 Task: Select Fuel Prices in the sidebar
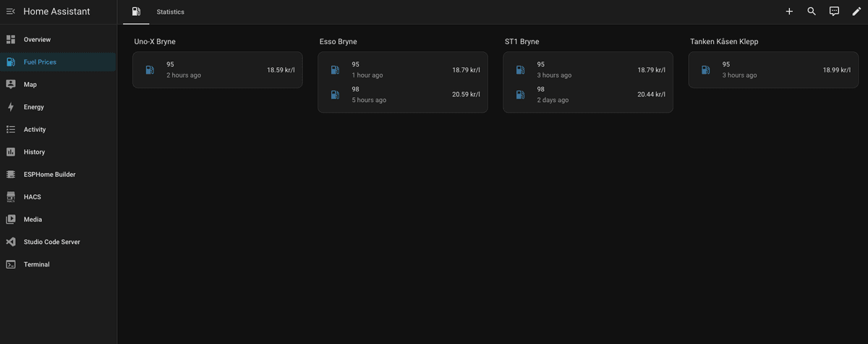point(58,62)
